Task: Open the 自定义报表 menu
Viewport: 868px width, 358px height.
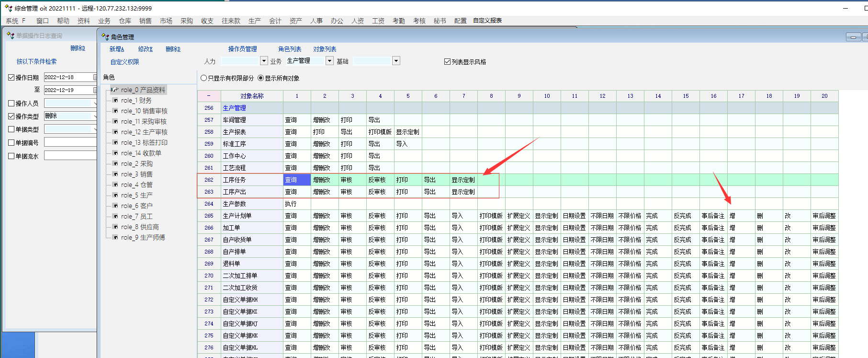Action: coord(487,21)
